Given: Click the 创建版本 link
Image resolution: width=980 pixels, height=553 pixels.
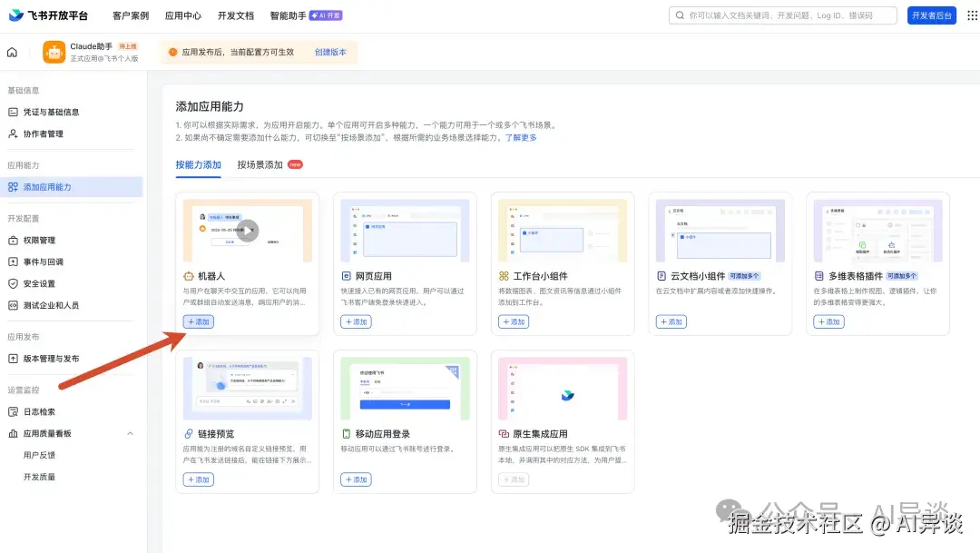Looking at the screenshot, I should click(x=330, y=52).
